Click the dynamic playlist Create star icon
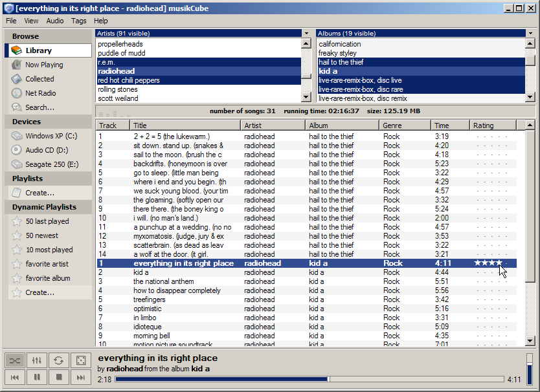 [16, 292]
